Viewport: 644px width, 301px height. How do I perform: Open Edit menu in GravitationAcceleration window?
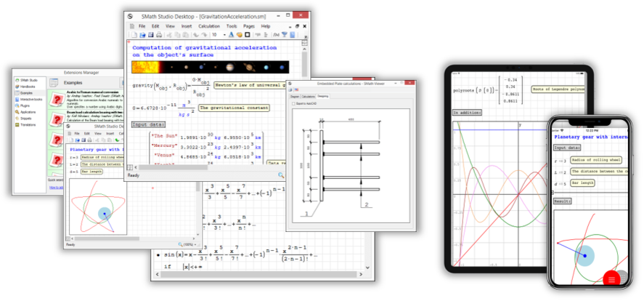[155, 26]
